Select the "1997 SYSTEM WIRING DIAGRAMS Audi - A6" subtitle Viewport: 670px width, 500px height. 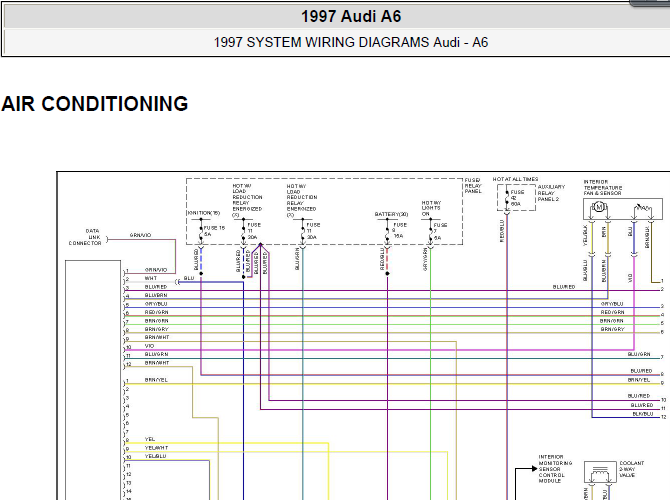(x=351, y=42)
